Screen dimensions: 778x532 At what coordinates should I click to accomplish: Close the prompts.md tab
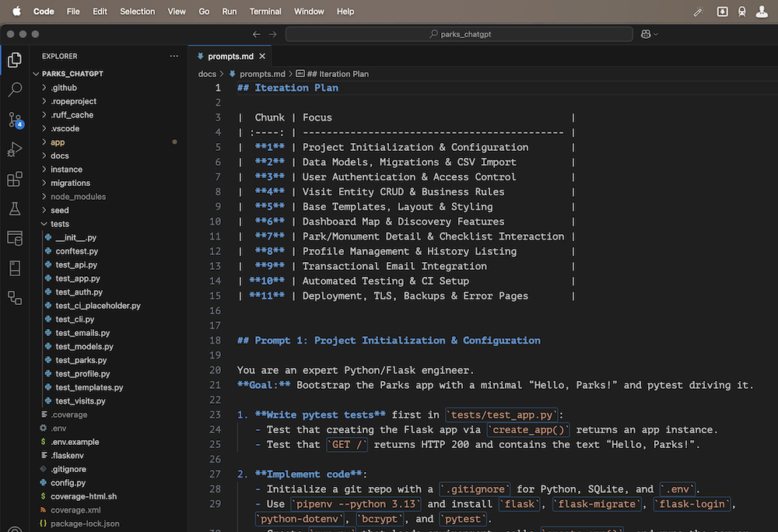(262, 57)
